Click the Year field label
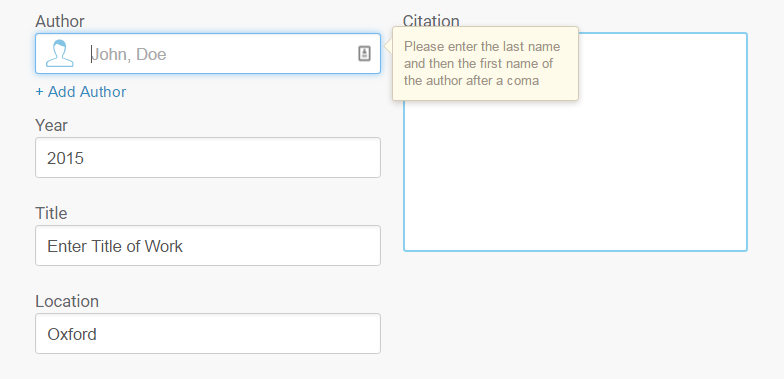Viewport: 784px width, 379px height. pos(51,125)
